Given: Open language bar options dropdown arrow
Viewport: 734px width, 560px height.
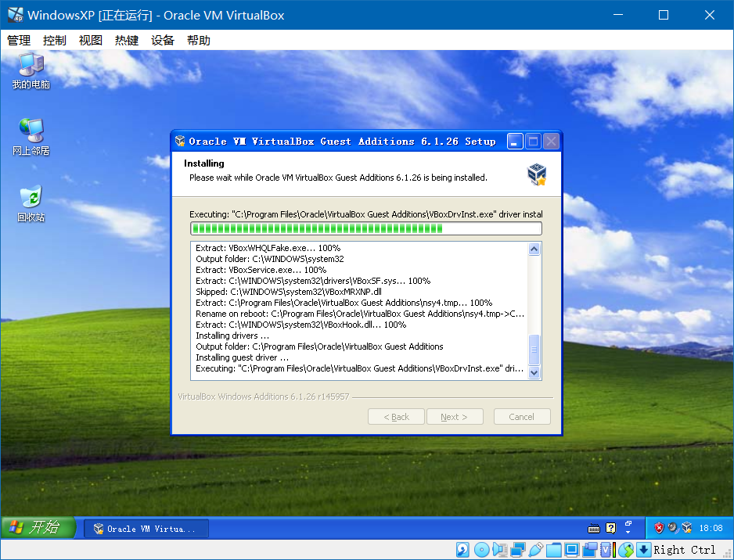Looking at the screenshot, I should [x=628, y=533].
